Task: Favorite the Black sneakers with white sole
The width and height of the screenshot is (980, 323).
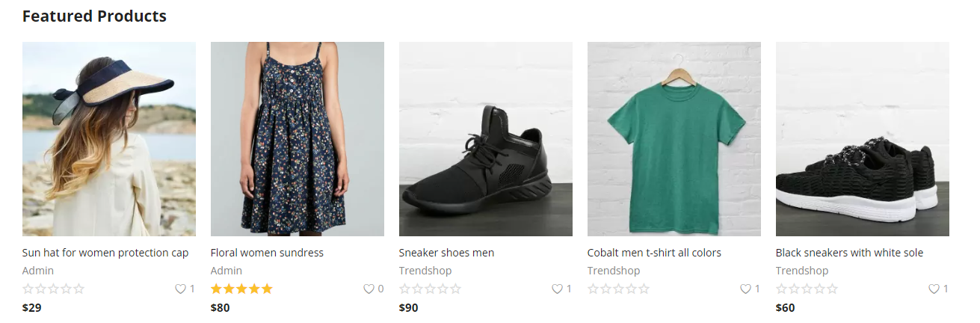Action: click(934, 289)
